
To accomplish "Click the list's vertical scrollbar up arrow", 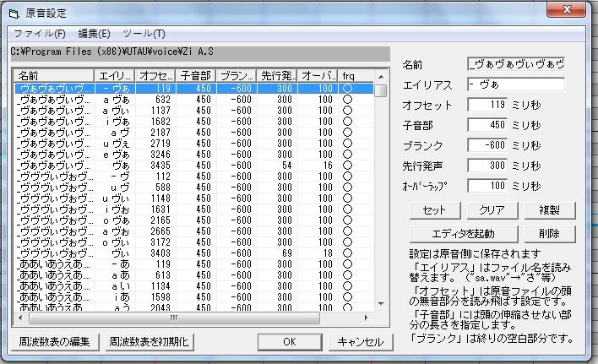I will (381, 77).
